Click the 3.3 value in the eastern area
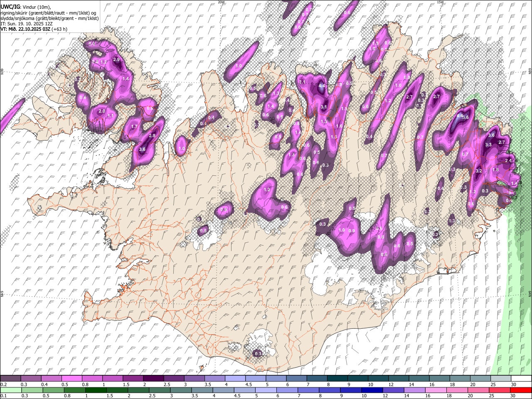The height and width of the screenshot is (399, 532). [488, 145]
